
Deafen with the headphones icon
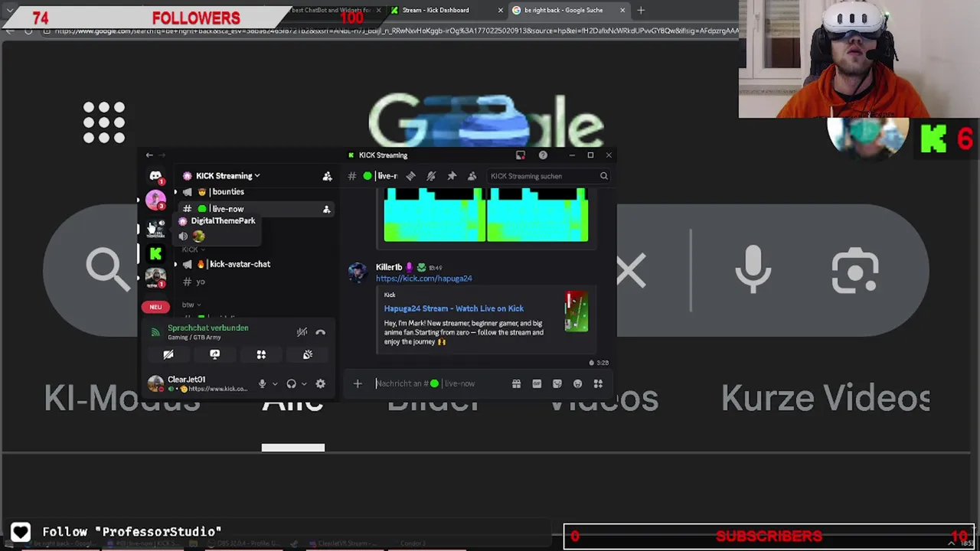click(291, 383)
